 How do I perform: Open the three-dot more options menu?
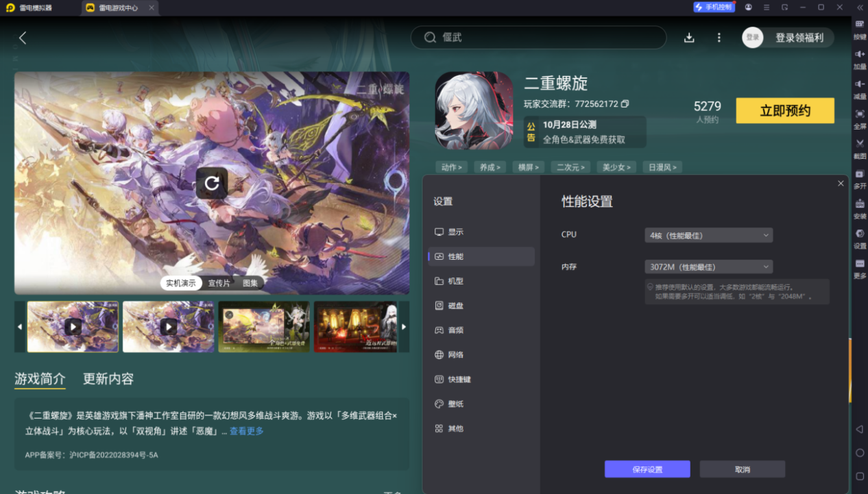719,38
